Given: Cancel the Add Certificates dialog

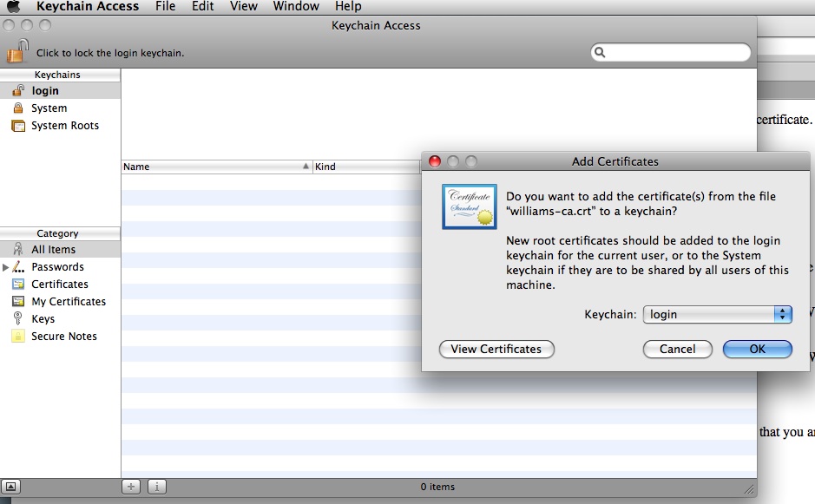Looking at the screenshot, I should click(x=677, y=350).
